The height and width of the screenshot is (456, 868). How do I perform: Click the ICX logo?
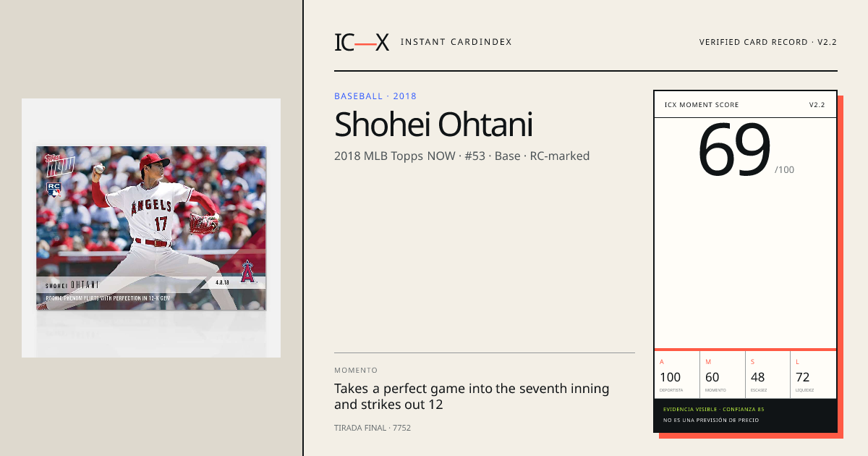[x=362, y=42]
